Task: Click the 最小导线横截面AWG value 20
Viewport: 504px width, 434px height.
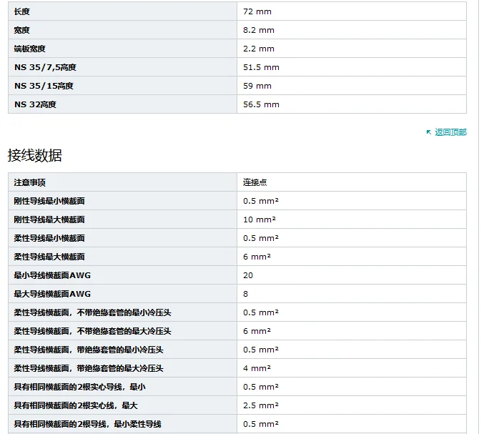Action: tap(248, 275)
